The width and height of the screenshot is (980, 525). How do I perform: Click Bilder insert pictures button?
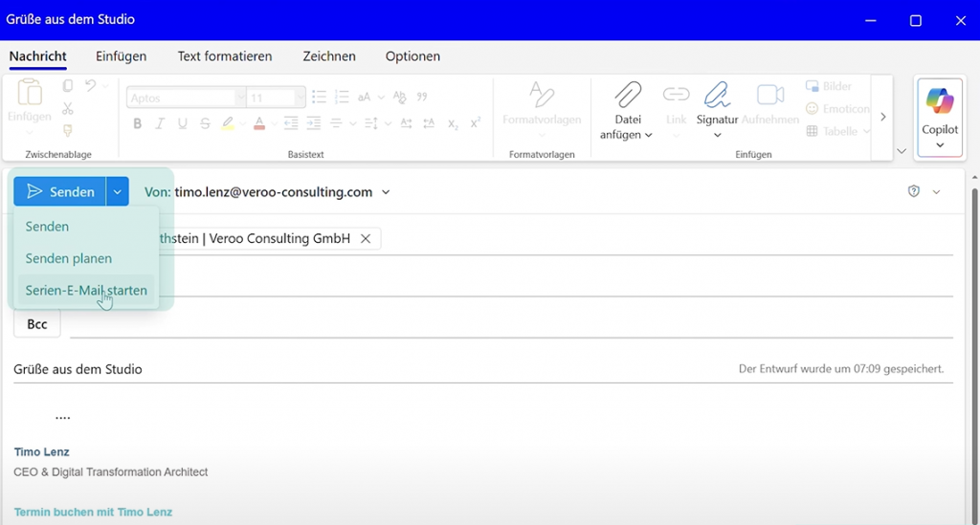[x=829, y=86]
